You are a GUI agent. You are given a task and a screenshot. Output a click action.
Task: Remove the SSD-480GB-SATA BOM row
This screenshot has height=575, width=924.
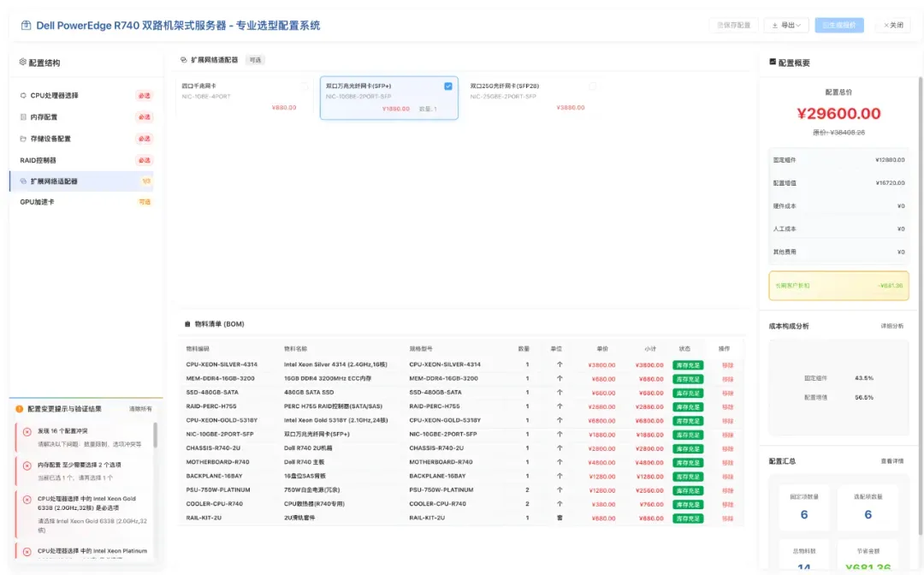coord(728,393)
